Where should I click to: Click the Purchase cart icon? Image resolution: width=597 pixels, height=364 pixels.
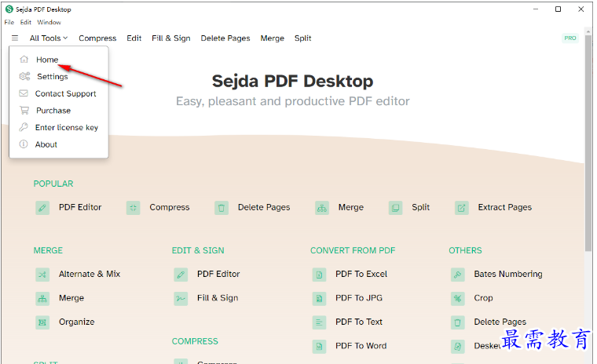pyautogui.click(x=24, y=111)
